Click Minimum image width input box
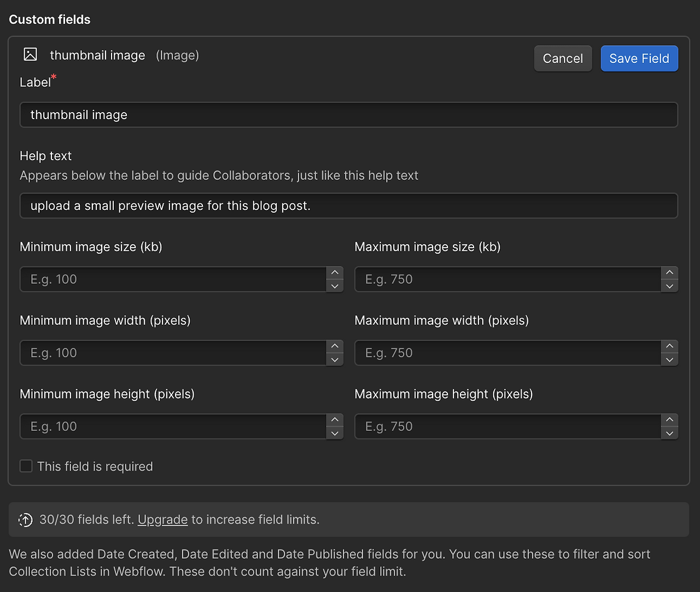This screenshot has width=700, height=592. (x=173, y=353)
